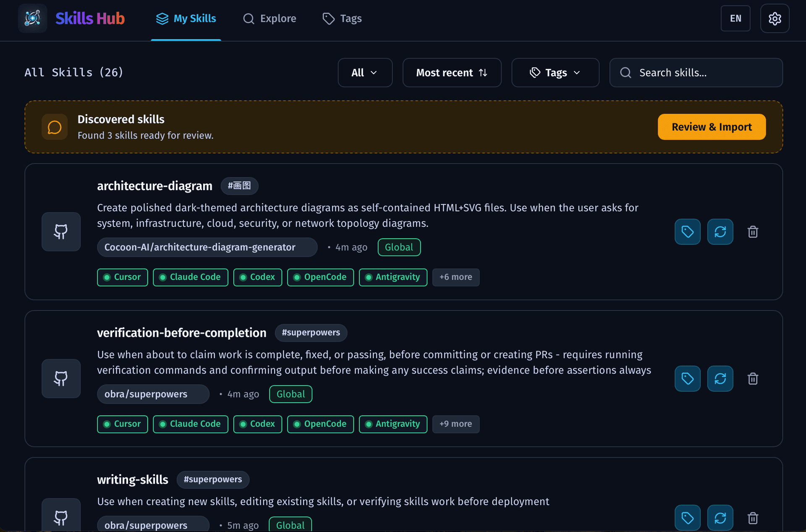Click the GitHub icon for architecture-diagram
Viewport: 806px width, 532px height.
61,232
